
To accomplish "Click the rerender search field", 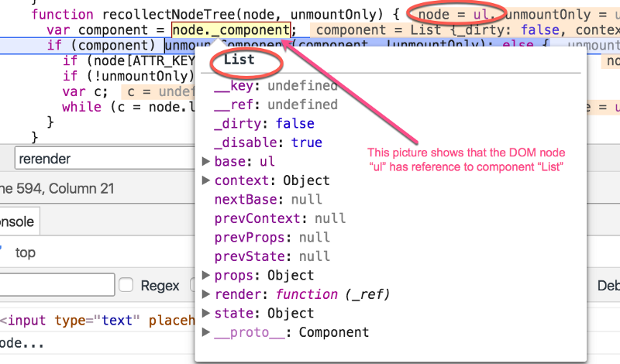I will (x=105, y=159).
